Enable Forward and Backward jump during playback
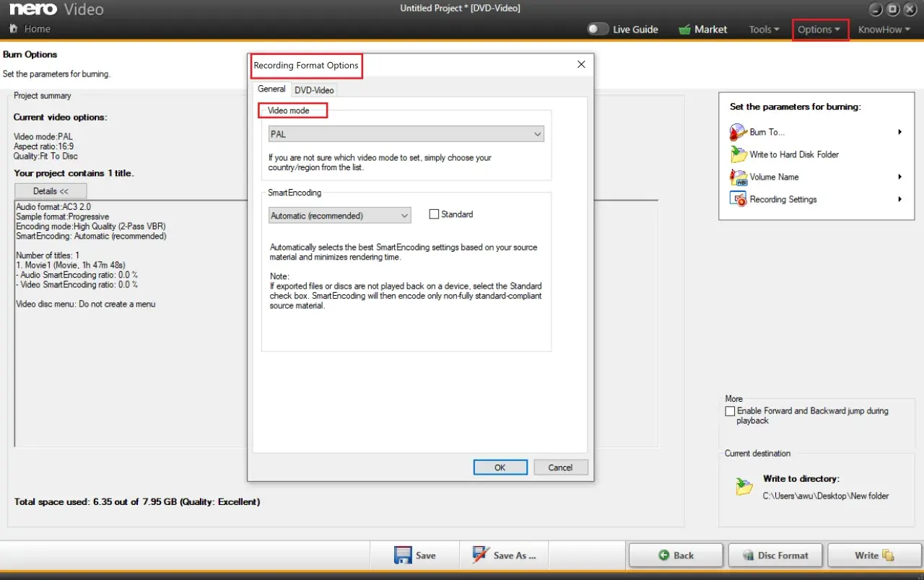The image size is (924, 580). tap(730, 411)
